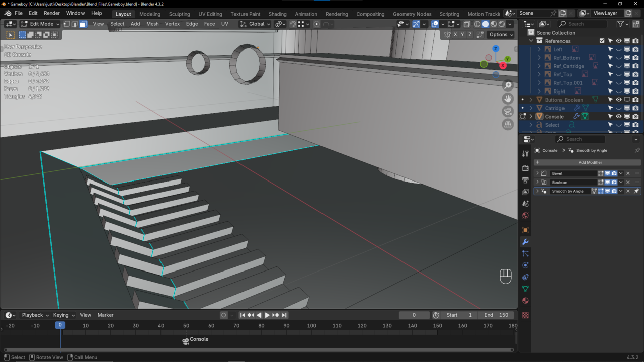Screen dimensions: 644x362
Task: Open Material properties tab
Action: coord(525,301)
